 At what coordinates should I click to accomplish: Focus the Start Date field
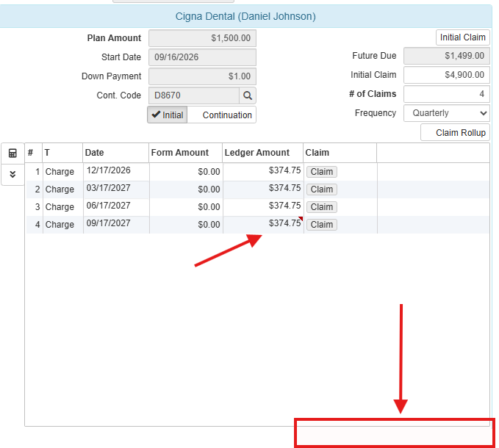[x=202, y=57]
